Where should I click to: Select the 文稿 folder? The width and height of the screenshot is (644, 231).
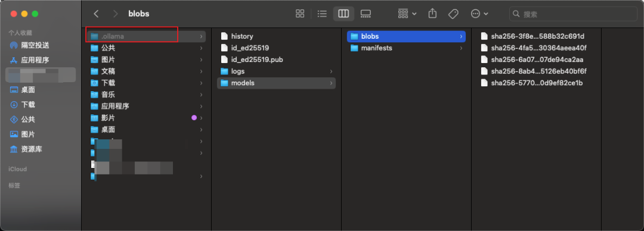147,71
